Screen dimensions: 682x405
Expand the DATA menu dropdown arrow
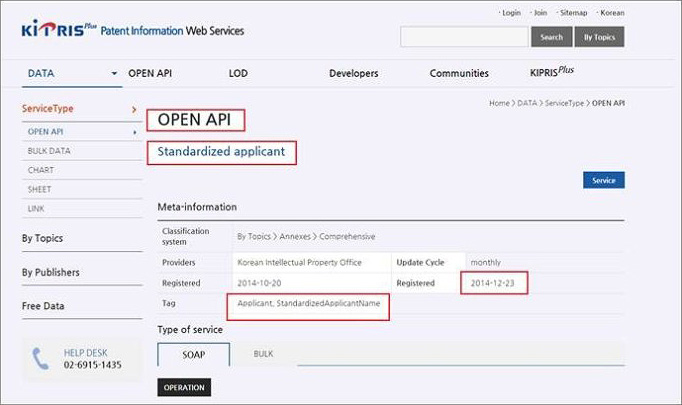pyautogui.click(x=114, y=74)
